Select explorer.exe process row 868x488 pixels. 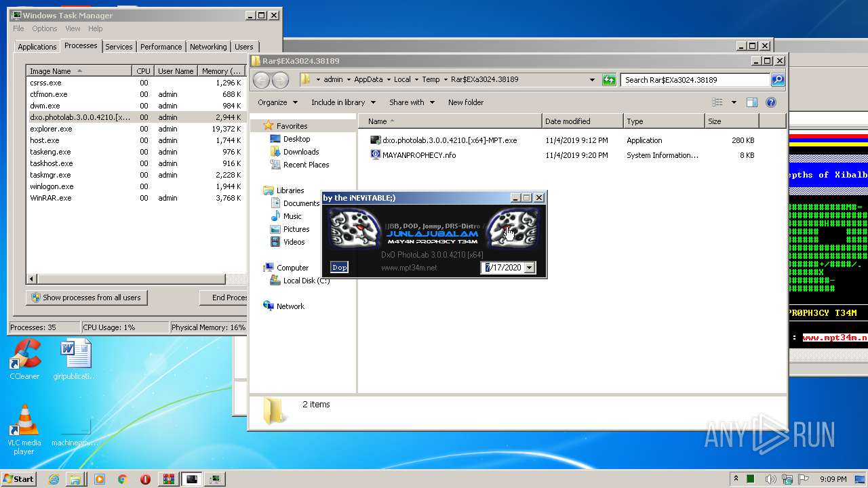[136, 129]
